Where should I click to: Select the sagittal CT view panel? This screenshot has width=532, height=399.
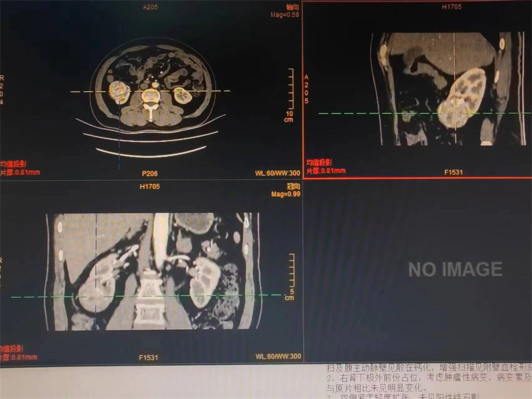coord(418,90)
